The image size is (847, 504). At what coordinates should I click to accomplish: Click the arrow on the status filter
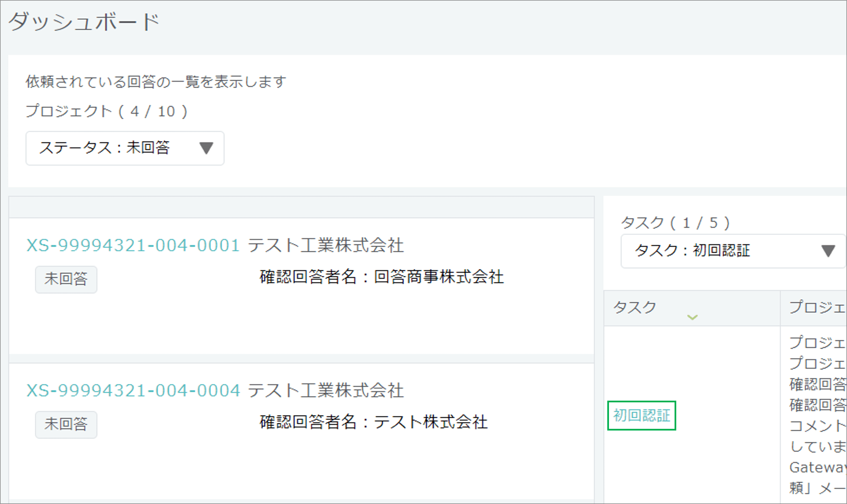[x=206, y=148]
